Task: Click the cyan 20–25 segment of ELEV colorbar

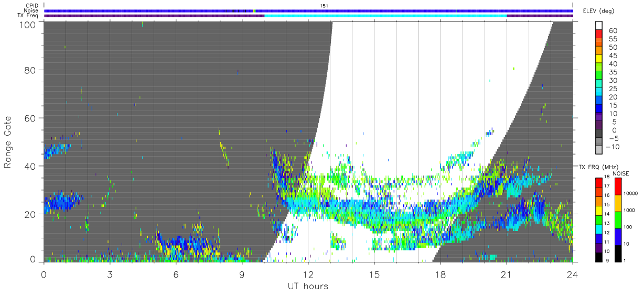Action: point(599,93)
